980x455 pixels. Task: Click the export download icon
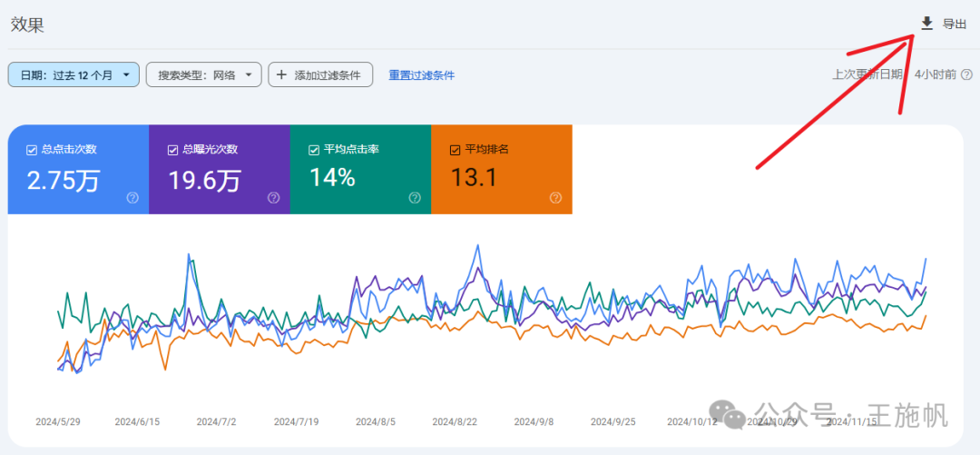[926, 24]
